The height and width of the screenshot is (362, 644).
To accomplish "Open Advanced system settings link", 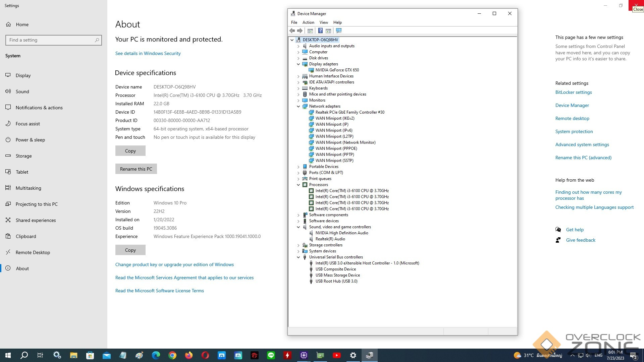I will [x=582, y=144].
